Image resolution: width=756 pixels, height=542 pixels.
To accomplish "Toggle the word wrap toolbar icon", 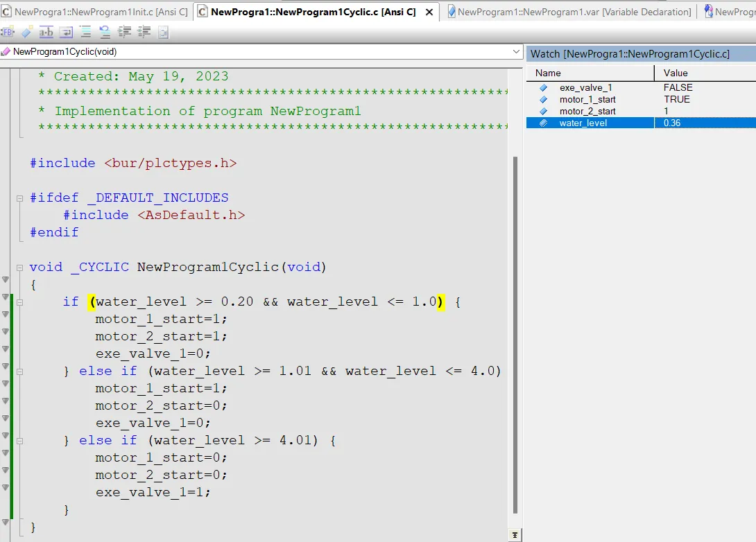I will point(66,33).
